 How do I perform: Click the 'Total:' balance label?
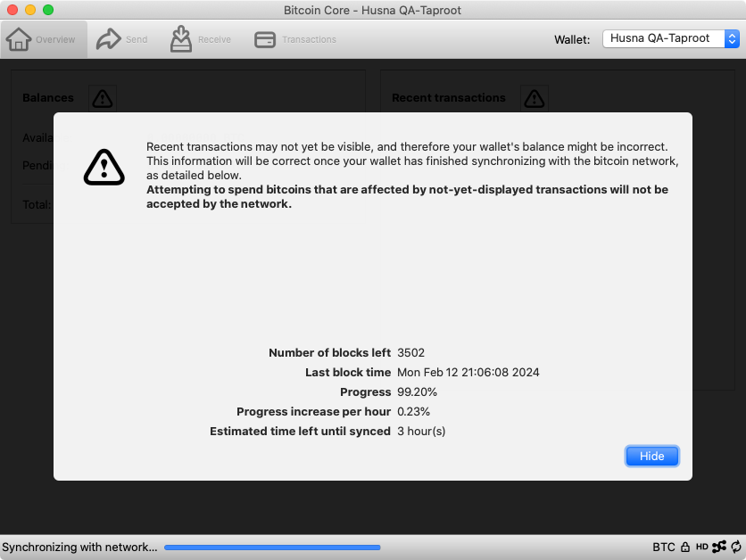point(37,205)
